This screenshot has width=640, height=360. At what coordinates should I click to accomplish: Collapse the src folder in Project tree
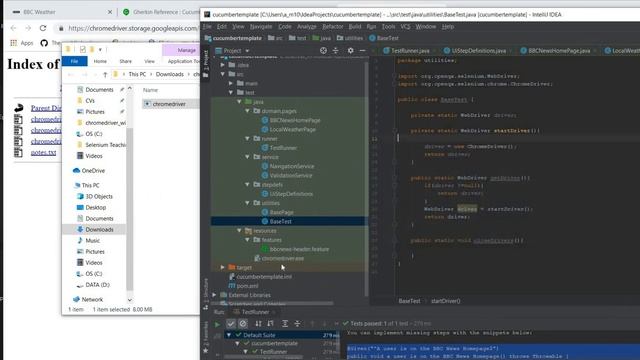(x=223, y=74)
